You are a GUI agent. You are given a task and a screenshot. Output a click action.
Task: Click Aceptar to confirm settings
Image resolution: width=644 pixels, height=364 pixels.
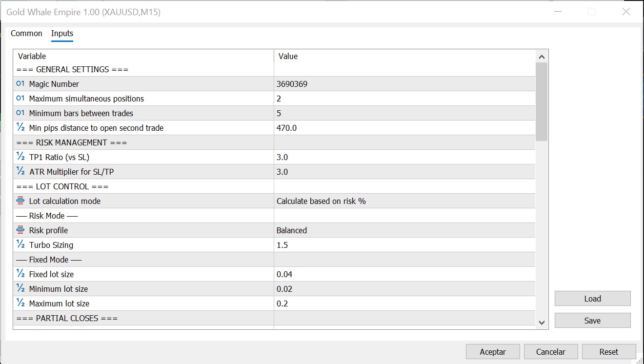click(493, 351)
